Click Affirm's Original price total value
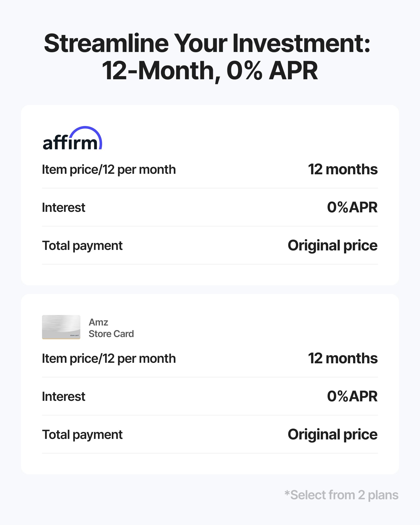The image size is (420, 525). click(x=333, y=246)
